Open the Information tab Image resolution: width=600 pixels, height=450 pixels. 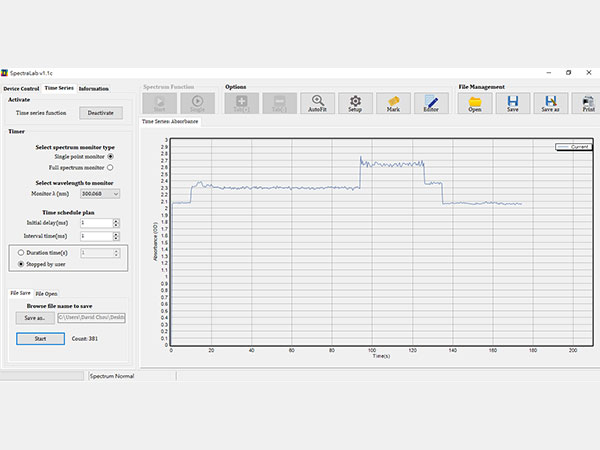click(x=94, y=89)
